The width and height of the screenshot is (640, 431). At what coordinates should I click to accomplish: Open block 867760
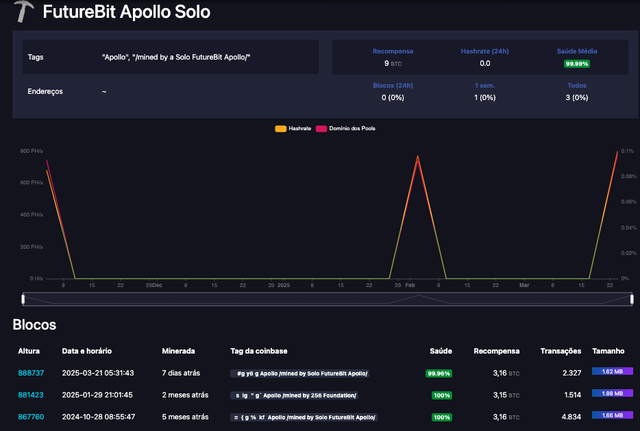click(x=31, y=417)
